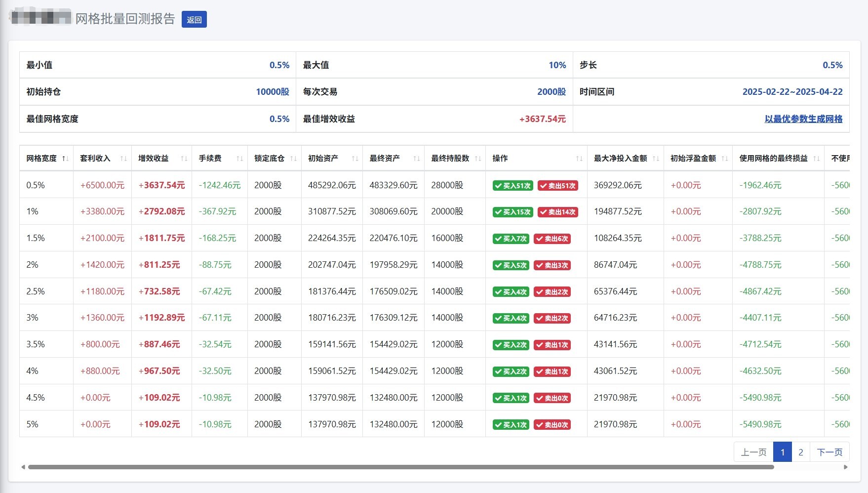Sort the 操作 column using its arrows
Viewport: 868px width, 493px height.
point(579,159)
